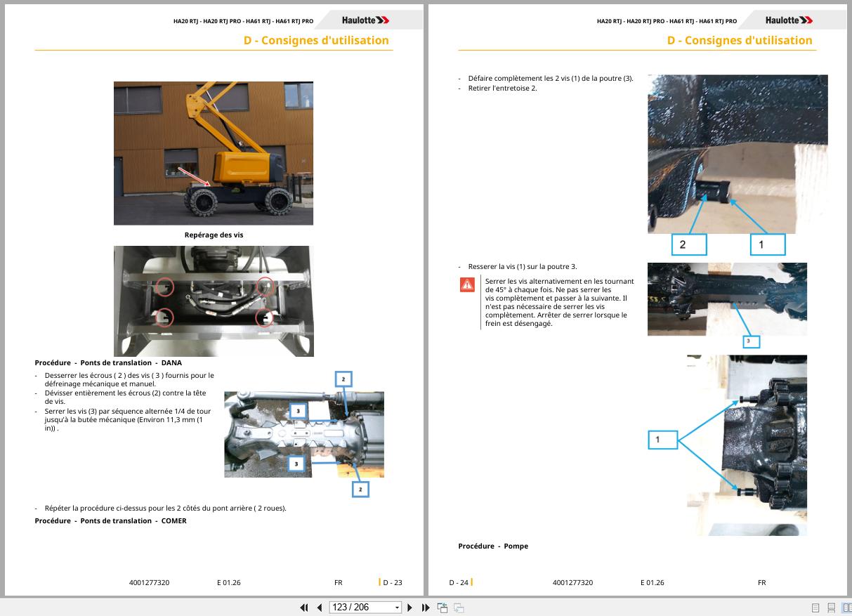Click right page 'D - Consignes d'utilisation' title
This screenshot has height=616, width=852.
point(740,40)
